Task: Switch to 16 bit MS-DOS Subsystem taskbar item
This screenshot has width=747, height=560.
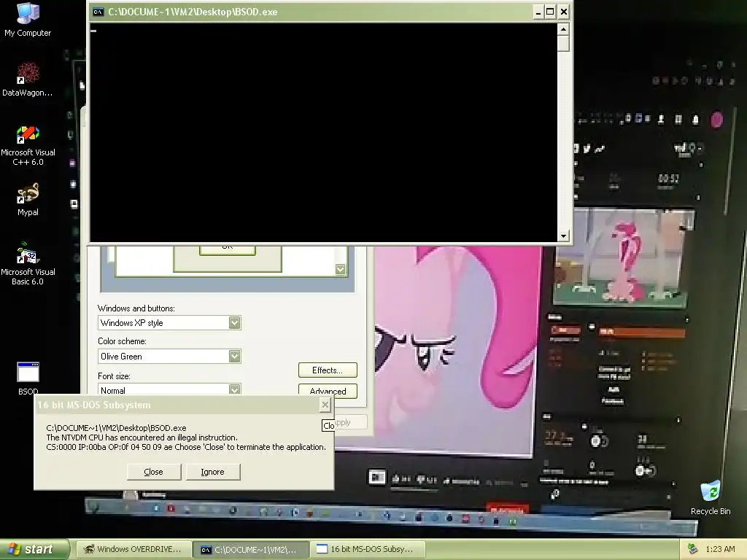Action: point(368,549)
